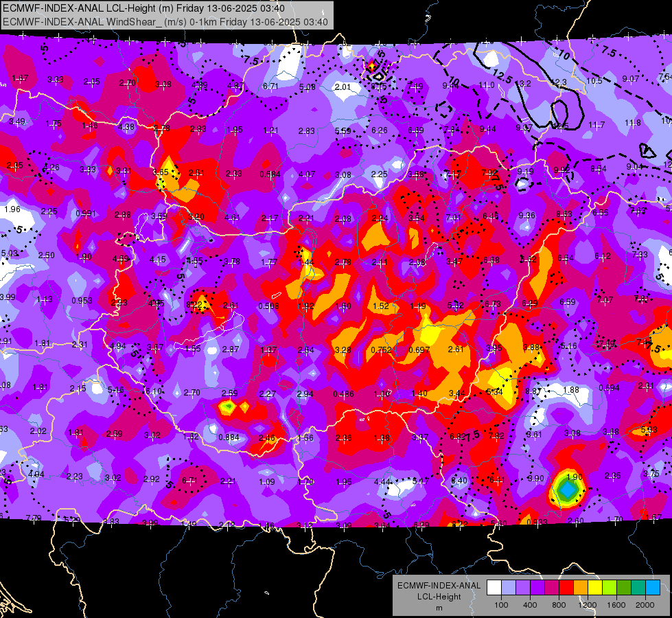Click grid value 5.59
This screenshot has width=672, height=618.
(343, 130)
